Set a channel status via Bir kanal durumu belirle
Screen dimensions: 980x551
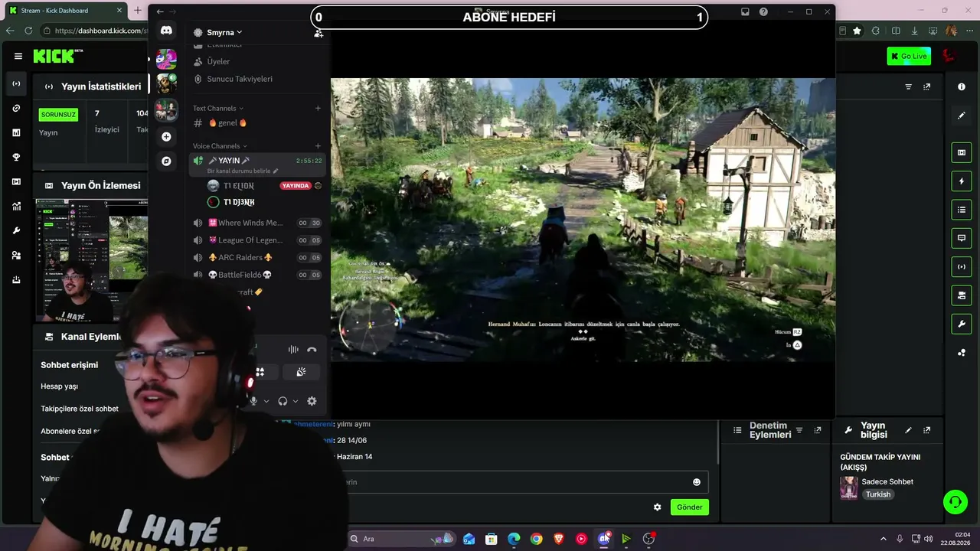pyautogui.click(x=243, y=171)
